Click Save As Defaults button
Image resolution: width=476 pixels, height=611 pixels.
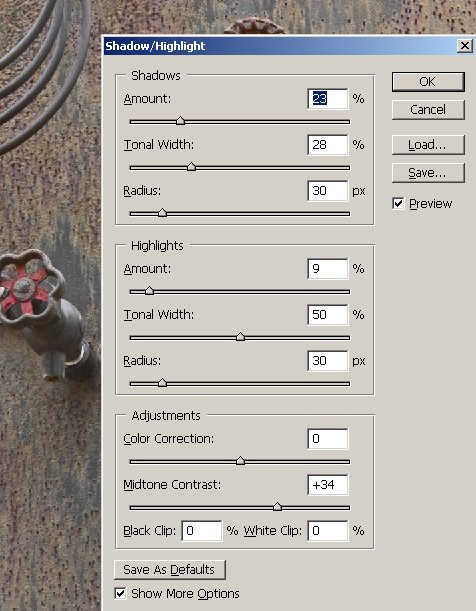tap(170, 570)
